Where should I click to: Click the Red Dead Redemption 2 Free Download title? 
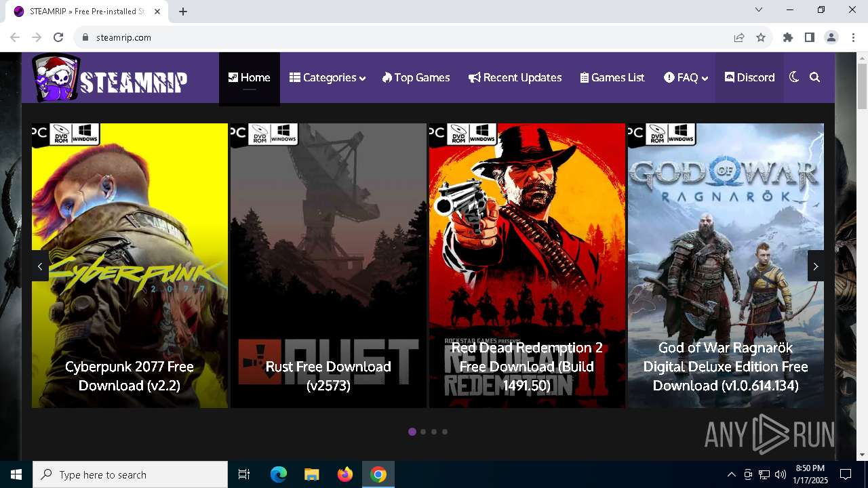coord(527,366)
